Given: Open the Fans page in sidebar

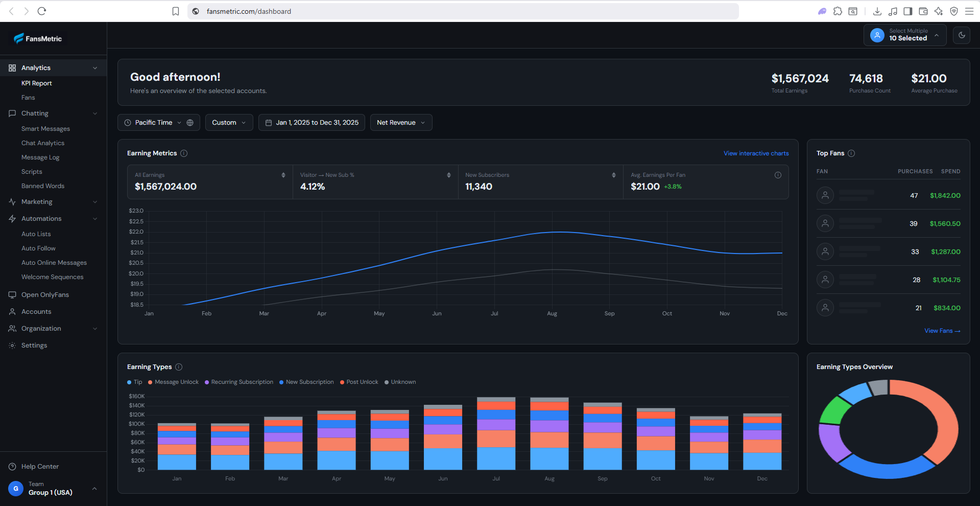Looking at the screenshot, I should click(28, 98).
